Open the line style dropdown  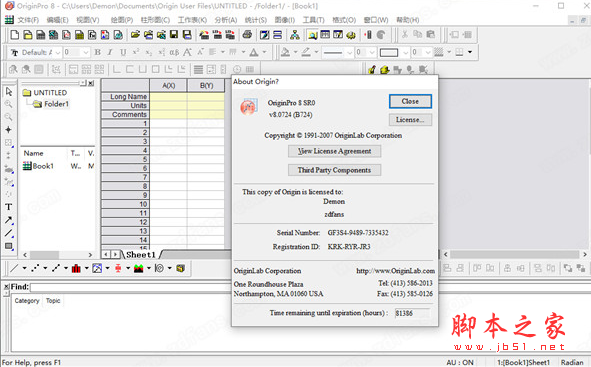(x=349, y=52)
